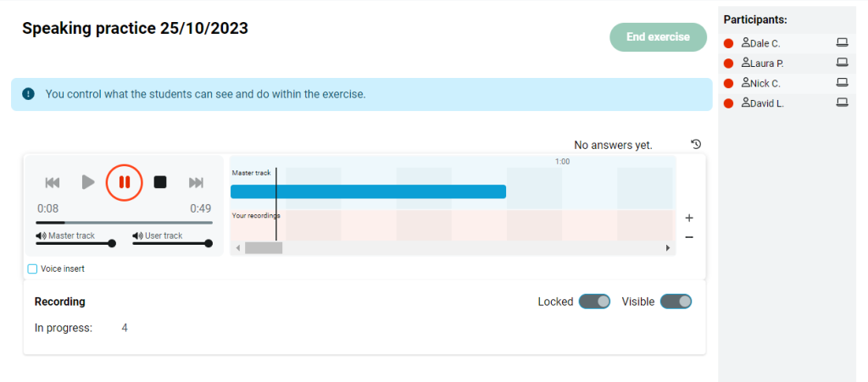Click the rewind to start icon
The image size is (868, 382).
[53, 182]
